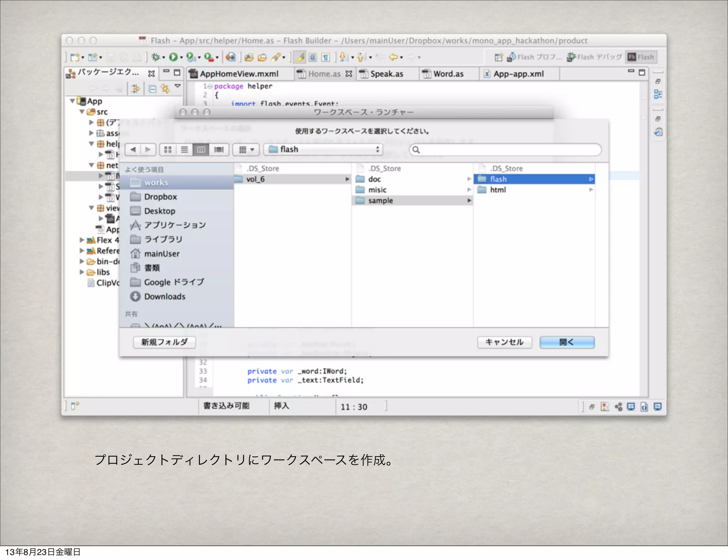Toggle the Show Whitespace pilcrow icon
Image resolution: width=728 pixels, height=560 pixels.
(325, 57)
